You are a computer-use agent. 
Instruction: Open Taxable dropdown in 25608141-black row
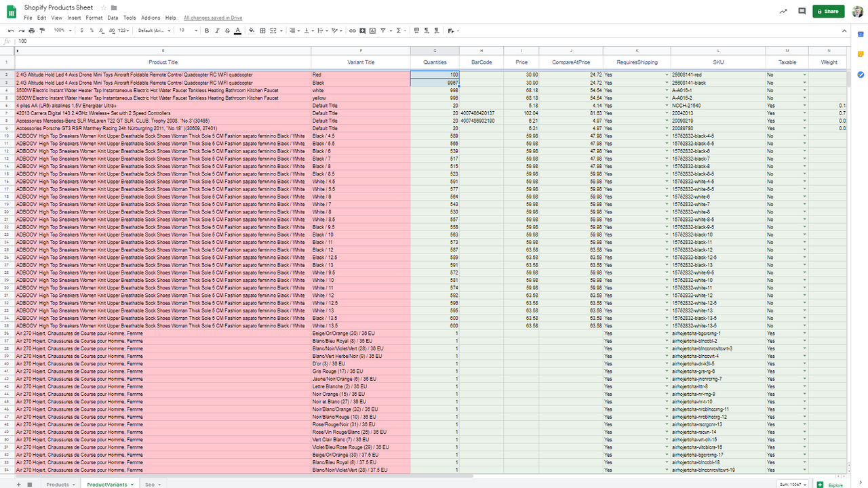pyautogui.click(x=804, y=83)
